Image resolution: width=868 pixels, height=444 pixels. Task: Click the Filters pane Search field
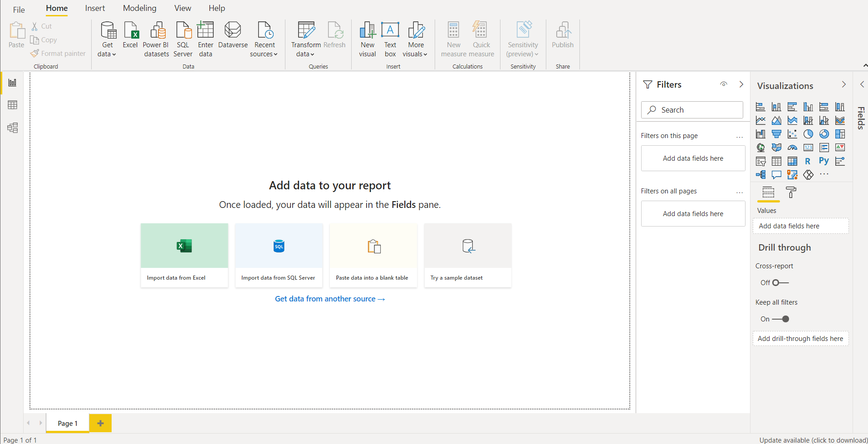point(692,110)
